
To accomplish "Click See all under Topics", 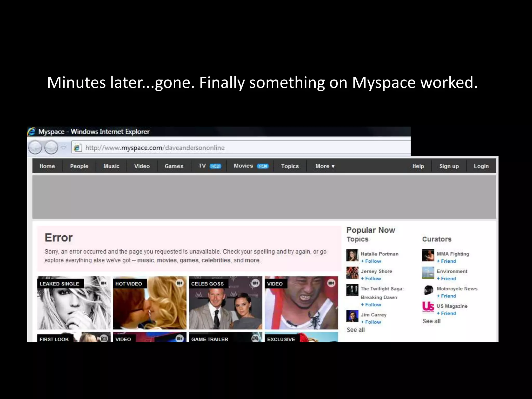I will [x=356, y=330].
